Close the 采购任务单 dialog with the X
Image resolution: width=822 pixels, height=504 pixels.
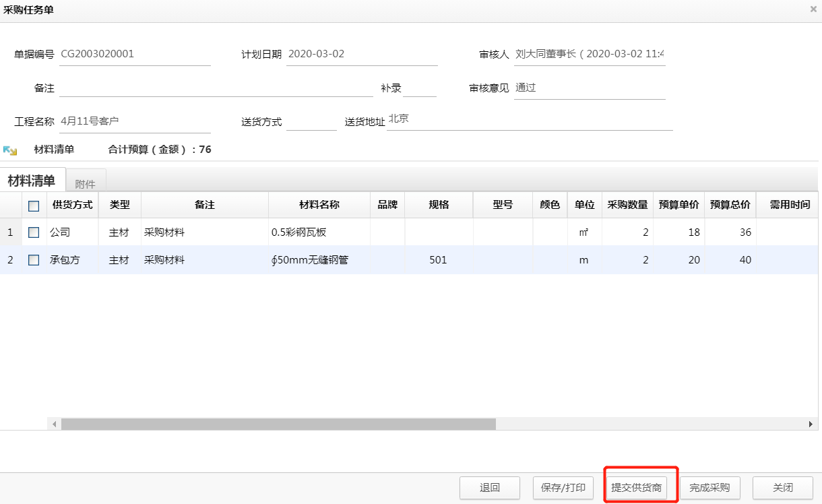[x=812, y=9]
